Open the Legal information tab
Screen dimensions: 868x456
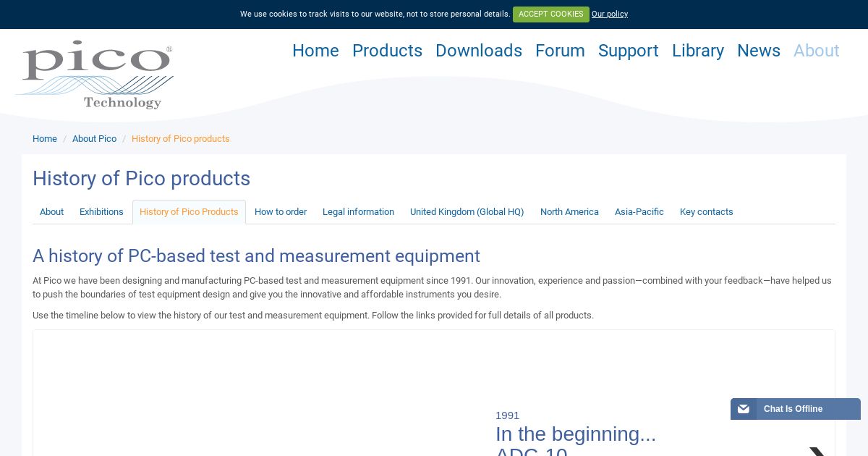pos(358,212)
